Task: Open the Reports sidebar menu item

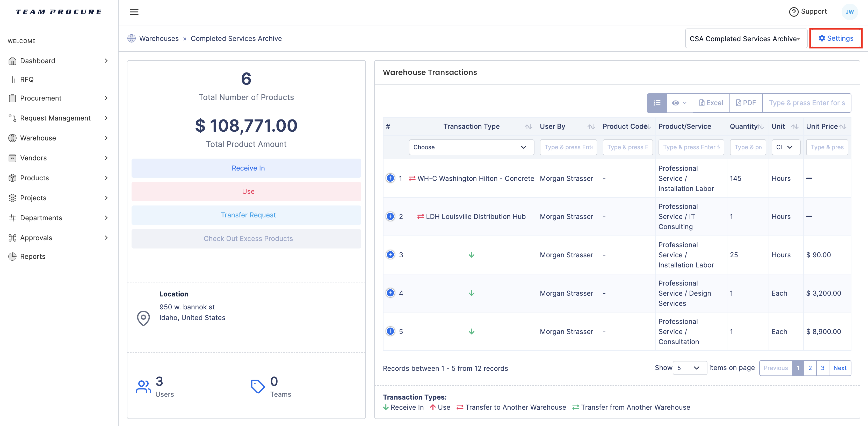Action: point(59,256)
